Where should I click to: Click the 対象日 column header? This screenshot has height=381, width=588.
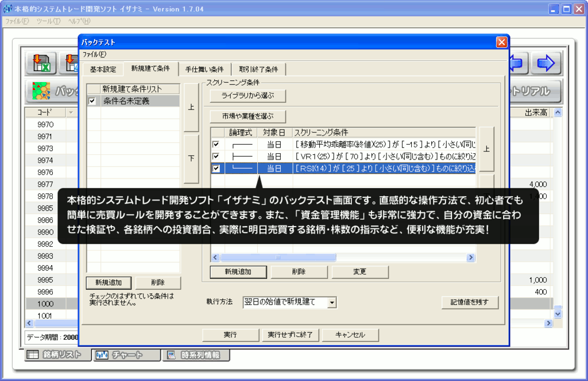[x=274, y=132]
